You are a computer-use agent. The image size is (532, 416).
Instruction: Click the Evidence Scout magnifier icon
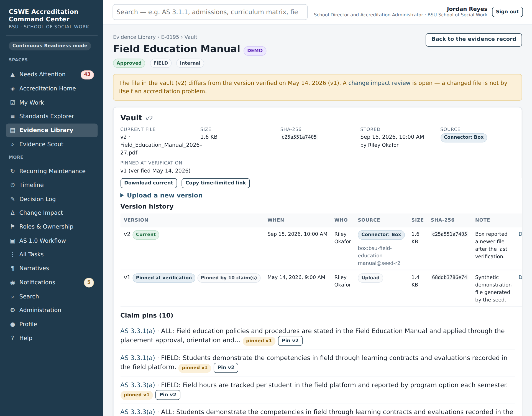tap(12, 144)
